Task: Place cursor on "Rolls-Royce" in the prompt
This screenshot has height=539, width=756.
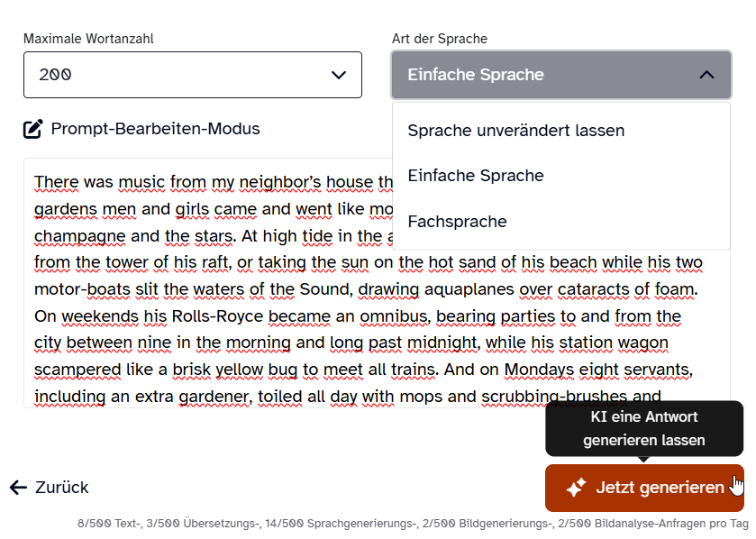Action: tap(220, 316)
